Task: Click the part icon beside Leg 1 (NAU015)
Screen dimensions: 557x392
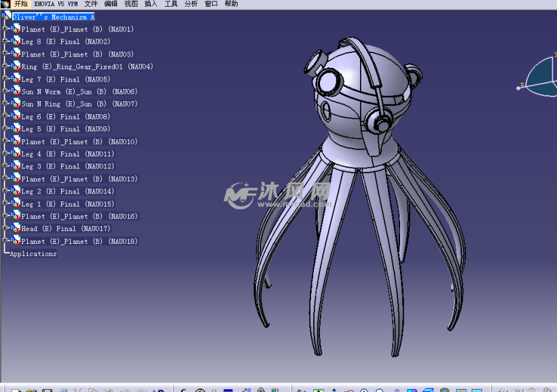Action: [x=16, y=204]
